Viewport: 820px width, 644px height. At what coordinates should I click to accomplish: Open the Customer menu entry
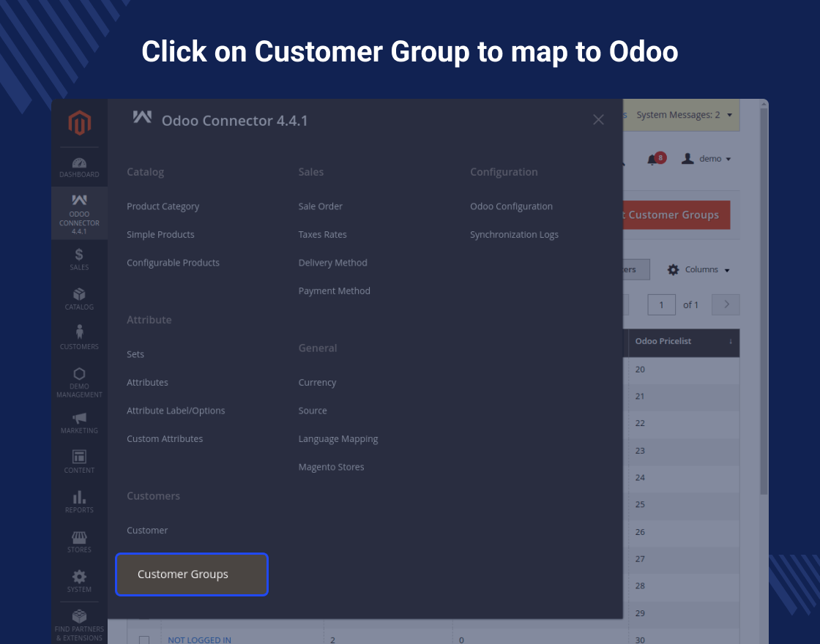click(x=147, y=531)
